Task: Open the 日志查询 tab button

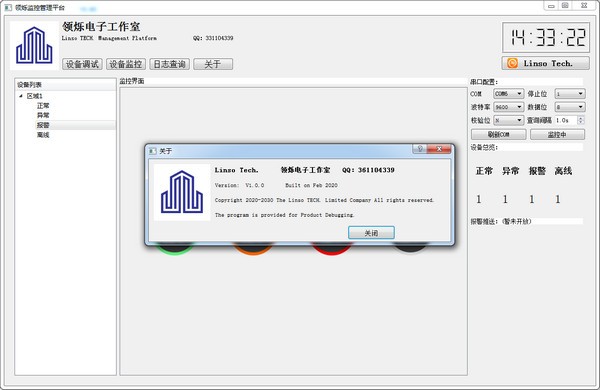Action: point(170,64)
